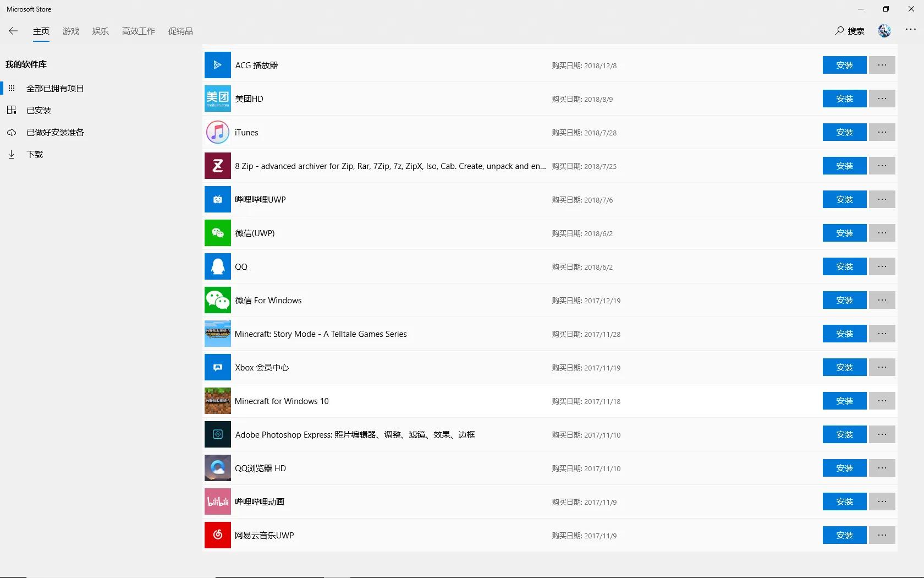Click the QQ浏览器 HD icon
The height and width of the screenshot is (578, 924).
point(218,468)
